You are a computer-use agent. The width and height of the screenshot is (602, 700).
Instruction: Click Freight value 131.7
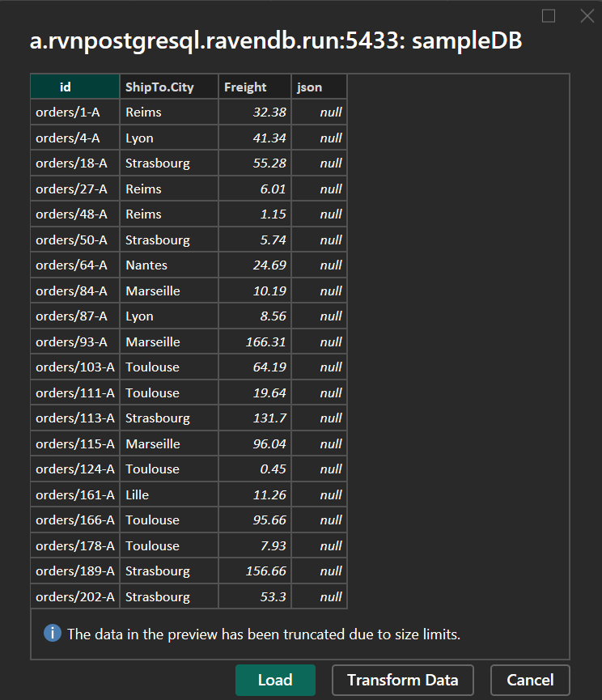pyautogui.click(x=255, y=418)
